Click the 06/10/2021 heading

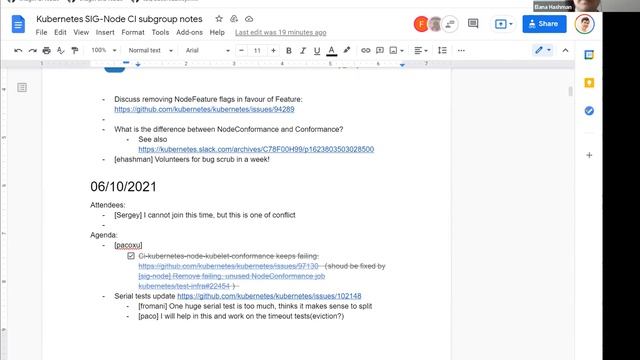point(123,187)
